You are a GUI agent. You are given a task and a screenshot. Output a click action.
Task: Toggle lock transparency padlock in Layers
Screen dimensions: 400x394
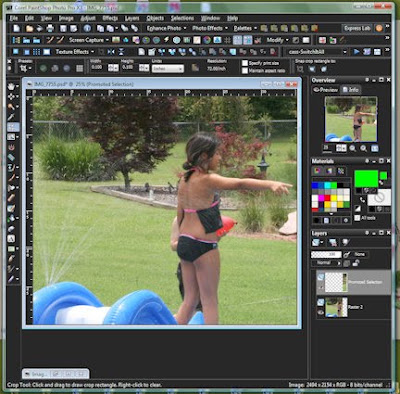[356, 263]
